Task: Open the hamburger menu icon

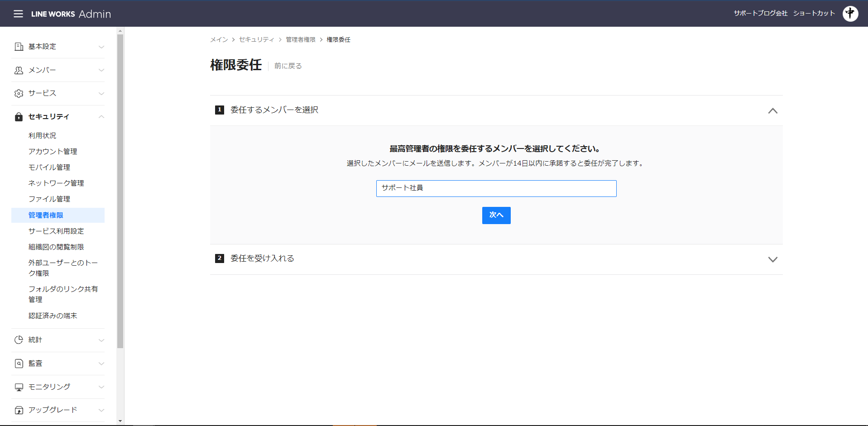Action: 18,14
